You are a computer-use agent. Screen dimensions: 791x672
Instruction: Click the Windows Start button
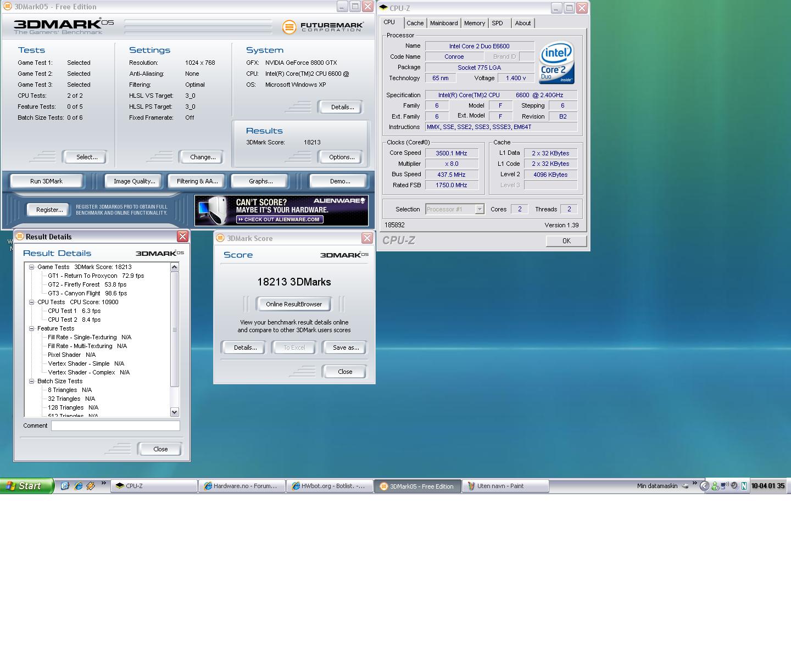pyautogui.click(x=27, y=486)
